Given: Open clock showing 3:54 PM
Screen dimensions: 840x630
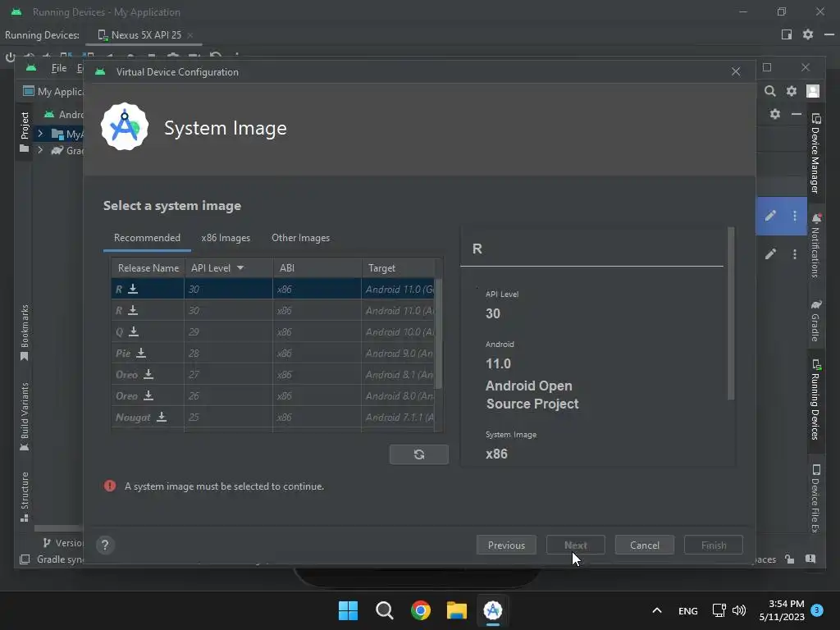Looking at the screenshot, I should [782, 610].
